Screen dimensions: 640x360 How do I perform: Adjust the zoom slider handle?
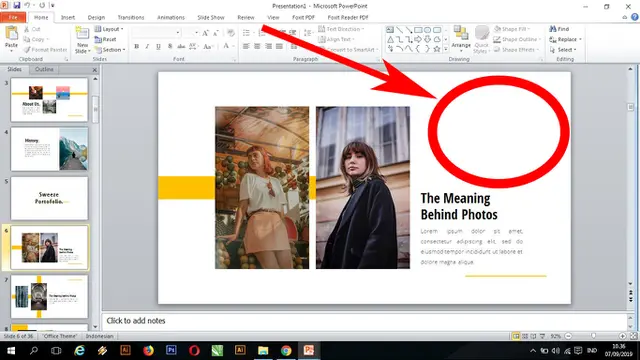(x=593, y=336)
